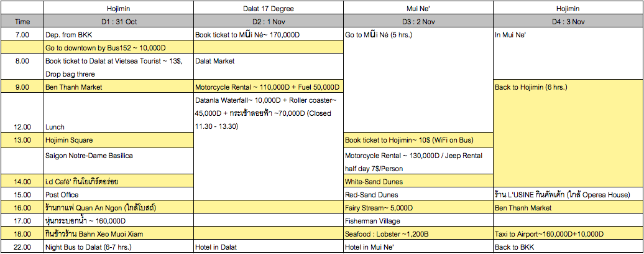Click the '14.00' time cell
Viewport: 644px width, 254px height.
(x=22, y=181)
